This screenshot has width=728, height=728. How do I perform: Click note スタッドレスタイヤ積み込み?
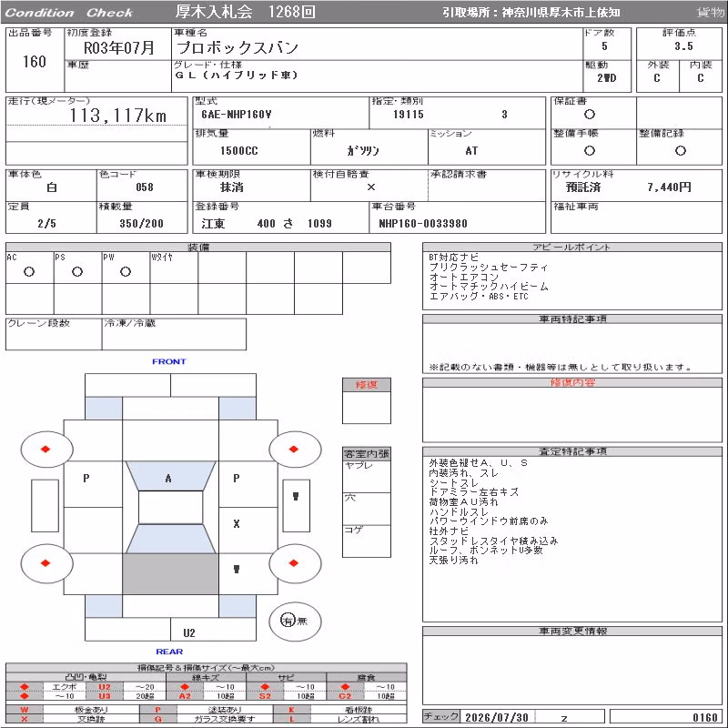tap(493, 541)
